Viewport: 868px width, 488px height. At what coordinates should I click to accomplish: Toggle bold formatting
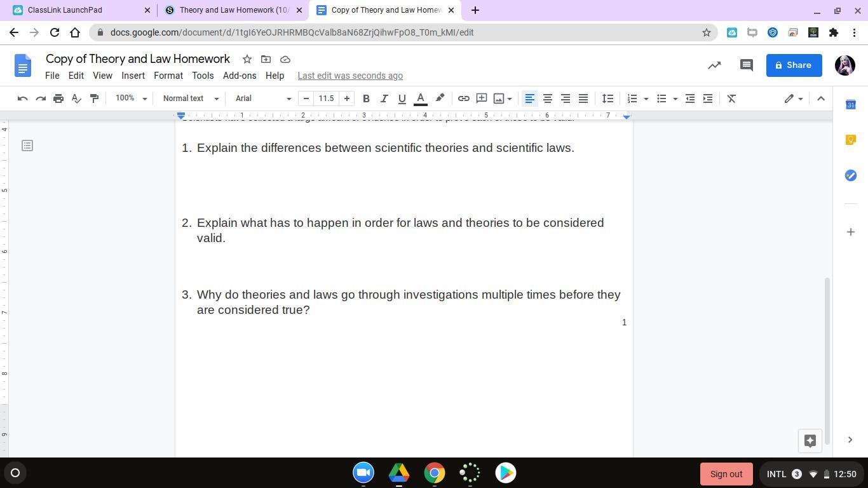[x=366, y=98]
